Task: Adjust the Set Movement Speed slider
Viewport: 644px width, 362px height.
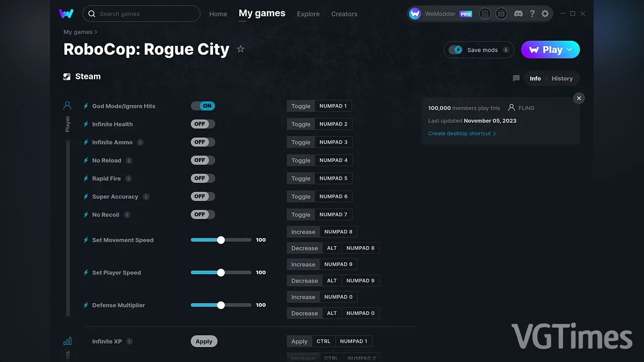Action: click(221, 240)
